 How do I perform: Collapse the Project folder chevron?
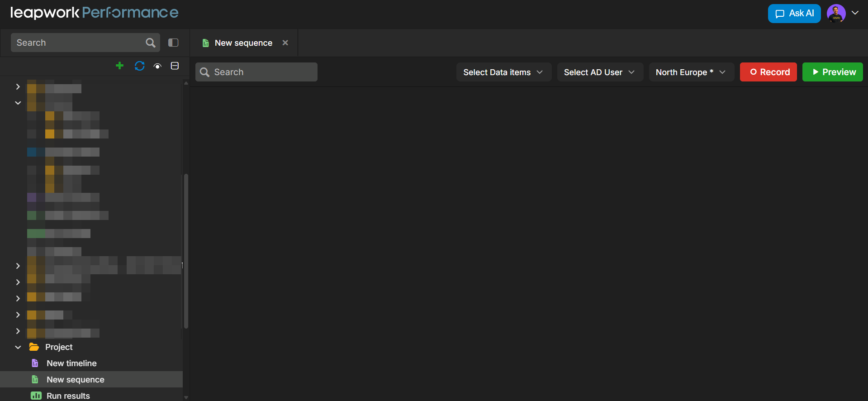point(18,347)
